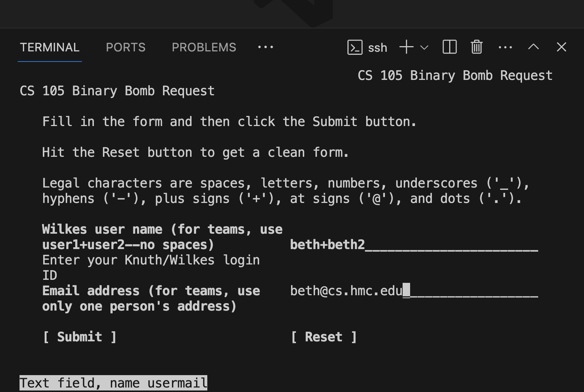584x392 pixels.
Task: Close the terminal panel
Action: (x=561, y=47)
